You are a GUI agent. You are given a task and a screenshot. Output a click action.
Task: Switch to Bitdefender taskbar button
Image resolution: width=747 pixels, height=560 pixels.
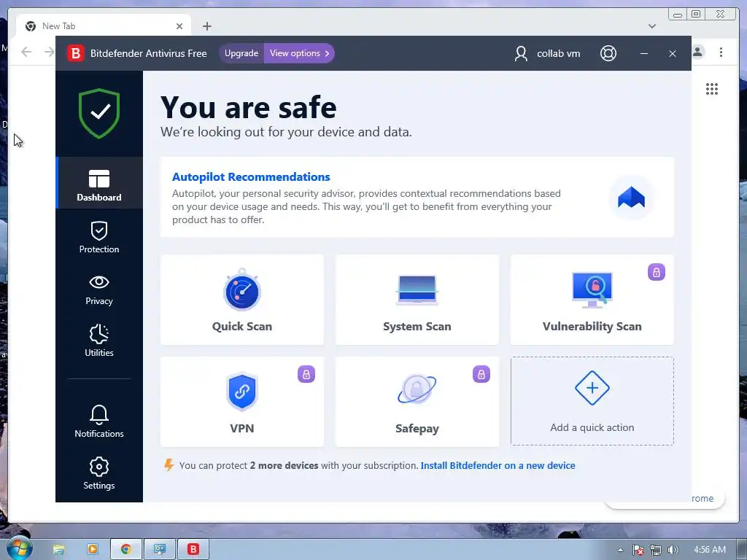[x=193, y=550]
